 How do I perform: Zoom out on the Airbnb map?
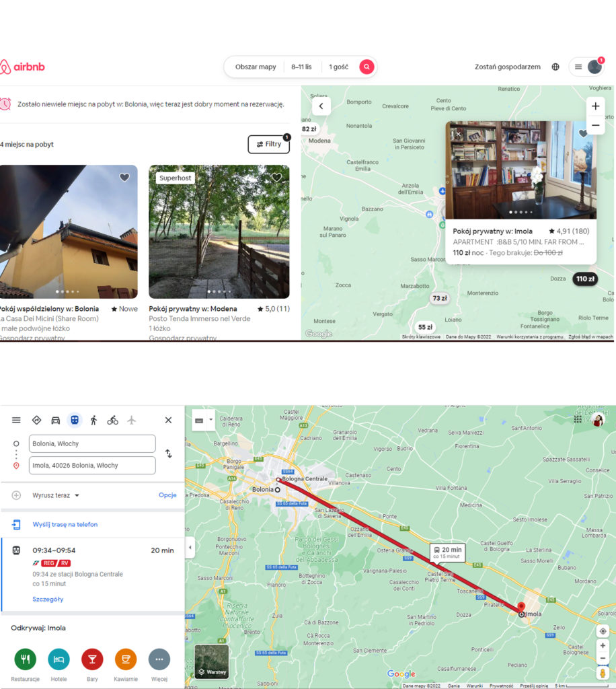point(595,125)
